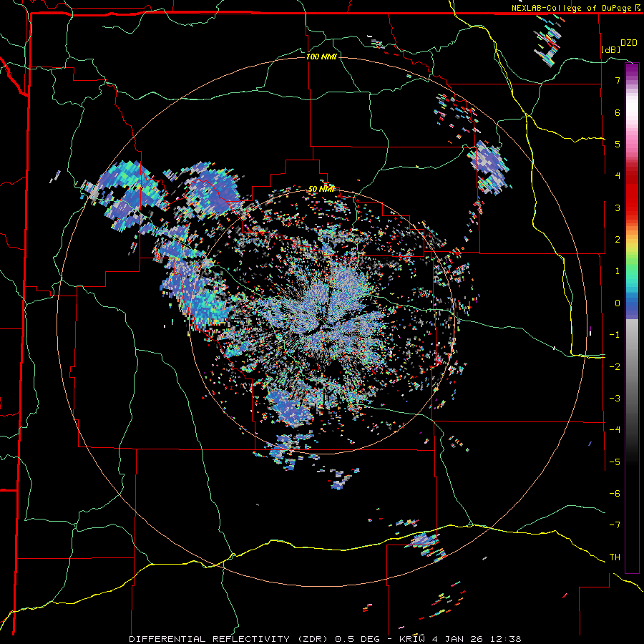Click the 6 value on color scale

(x=618, y=112)
